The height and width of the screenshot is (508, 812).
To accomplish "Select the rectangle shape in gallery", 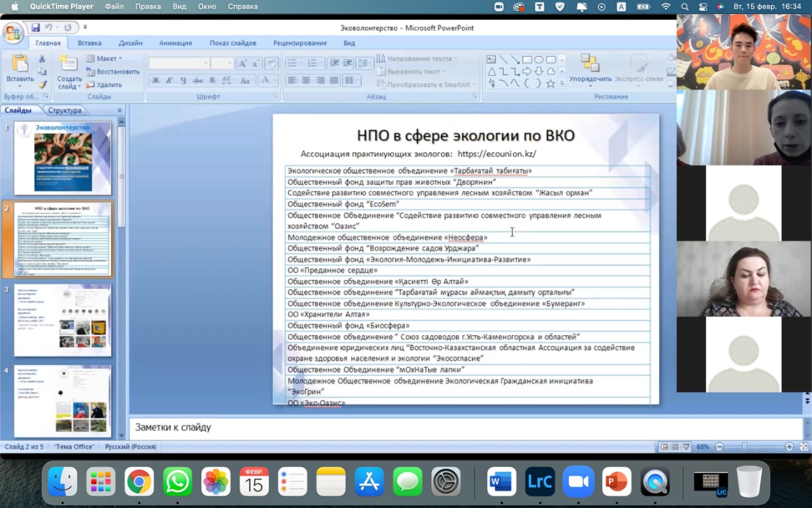I will [x=527, y=60].
